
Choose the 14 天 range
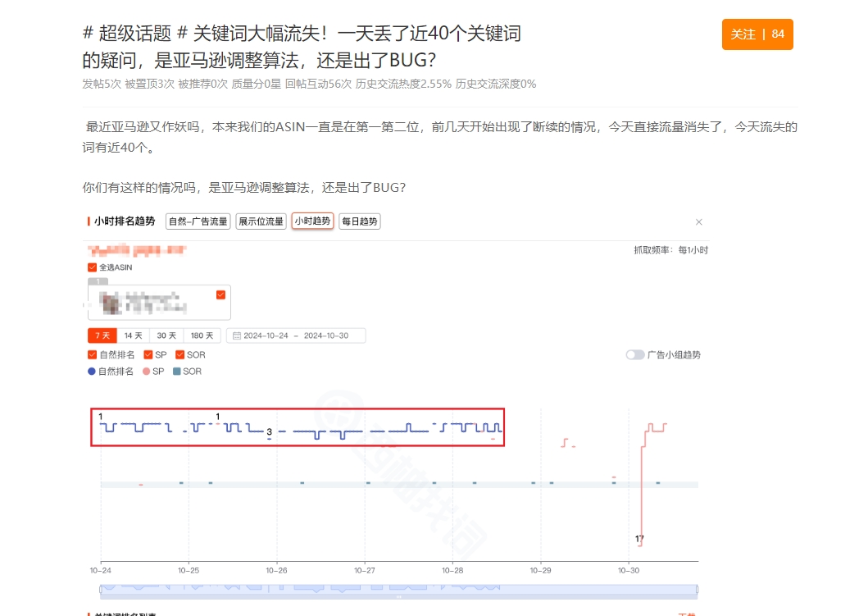tap(133, 335)
